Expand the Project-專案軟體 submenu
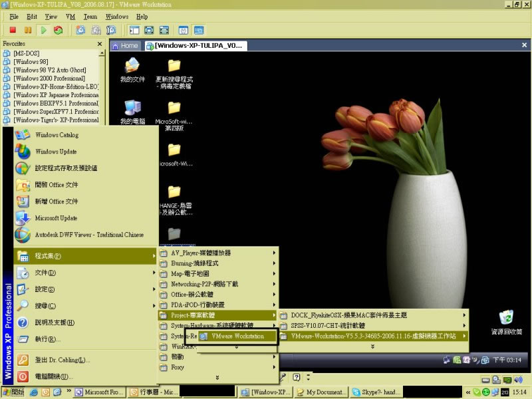 tap(218, 315)
